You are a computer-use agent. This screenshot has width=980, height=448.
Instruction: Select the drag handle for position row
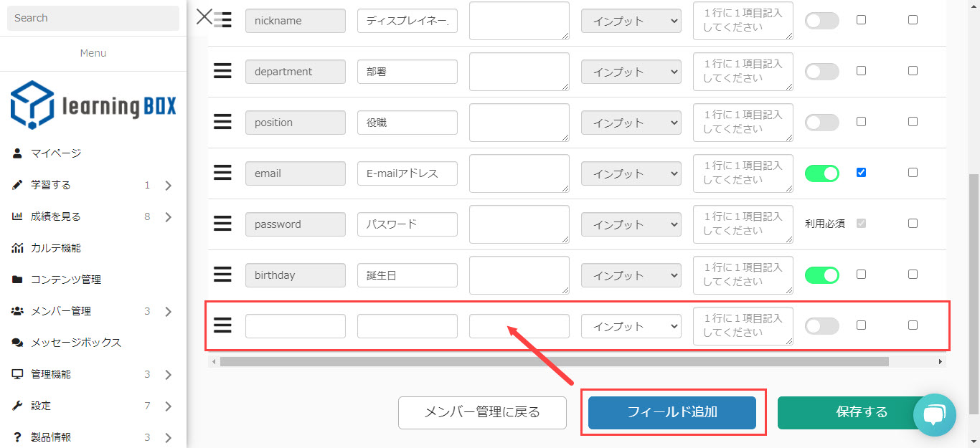coord(222,123)
